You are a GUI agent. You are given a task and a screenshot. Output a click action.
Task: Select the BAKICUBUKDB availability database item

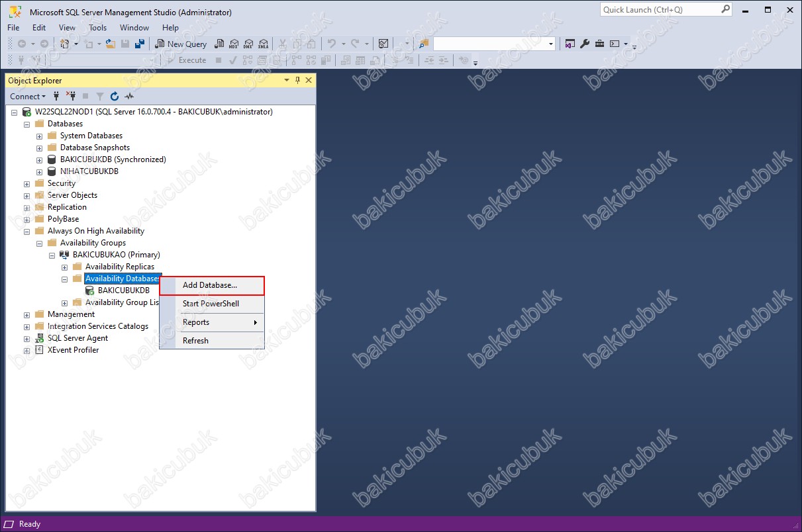[x=123, y=290]
